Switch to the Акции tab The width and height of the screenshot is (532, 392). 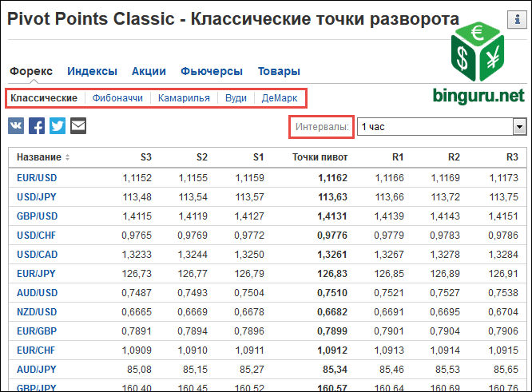pos(149,71)
